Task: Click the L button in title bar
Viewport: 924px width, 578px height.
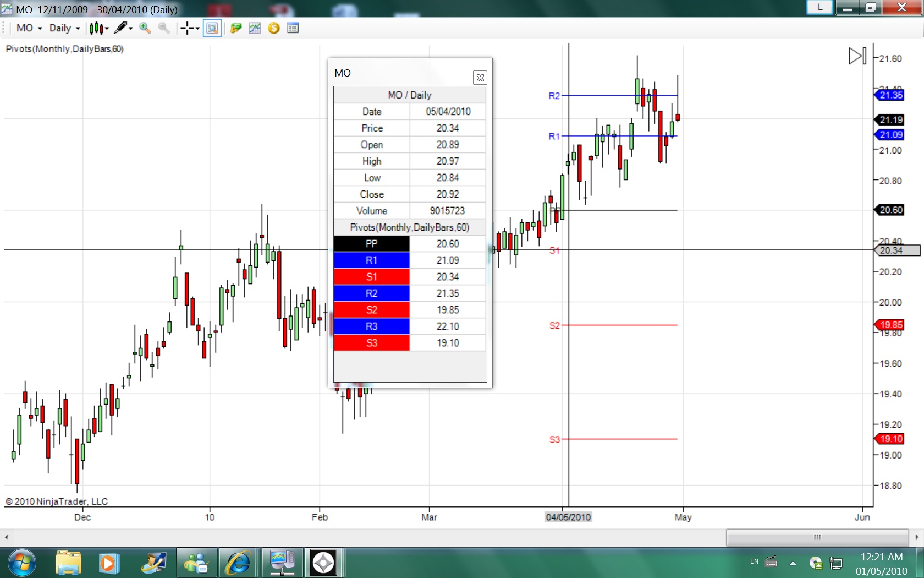Action: (x=820, y=7)
